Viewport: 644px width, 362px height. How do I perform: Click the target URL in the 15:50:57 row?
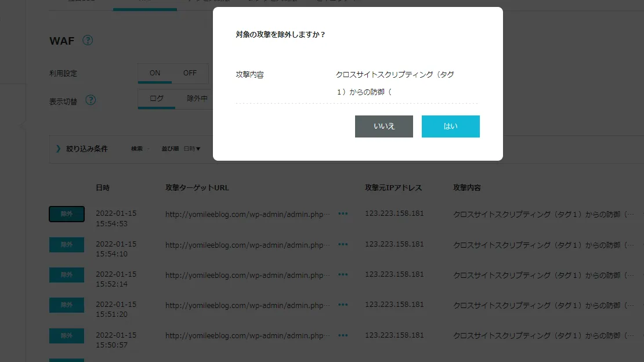tap(247, 336)
